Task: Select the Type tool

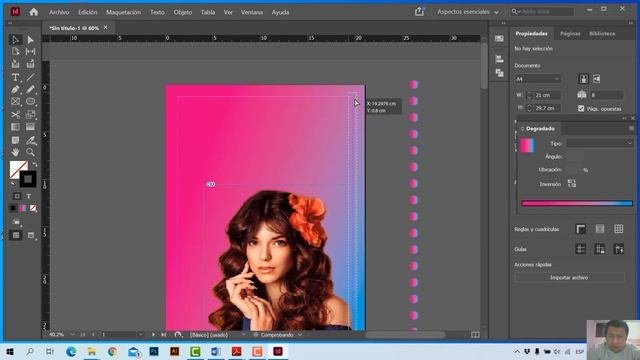Action: 15,77
